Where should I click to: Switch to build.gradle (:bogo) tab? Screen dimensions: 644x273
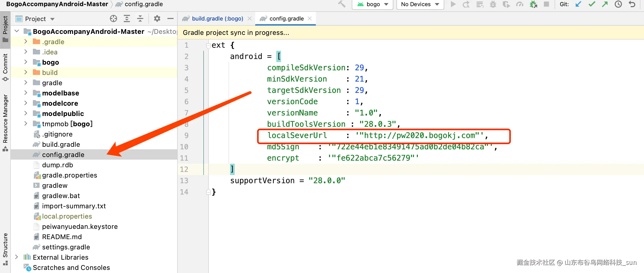click(217, 18)
